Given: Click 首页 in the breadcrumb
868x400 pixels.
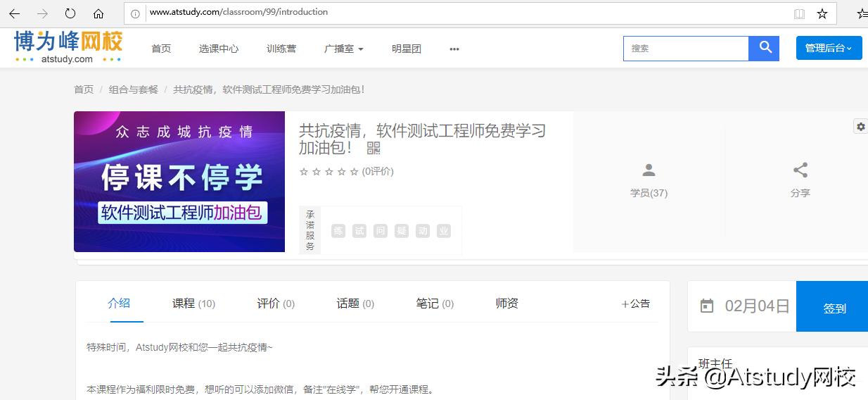Looking at the screenshot, I should point(84,89).
